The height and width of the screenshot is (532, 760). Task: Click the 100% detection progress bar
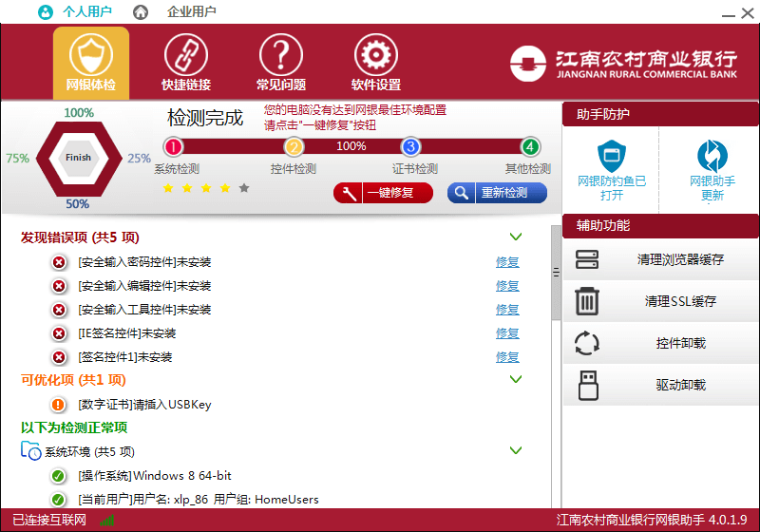click(351, 146)
